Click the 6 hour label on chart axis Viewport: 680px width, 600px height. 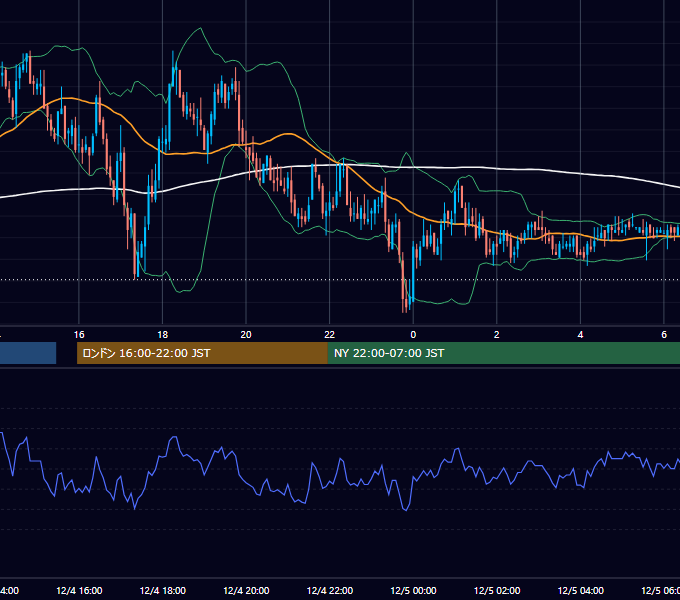point(664,335)
